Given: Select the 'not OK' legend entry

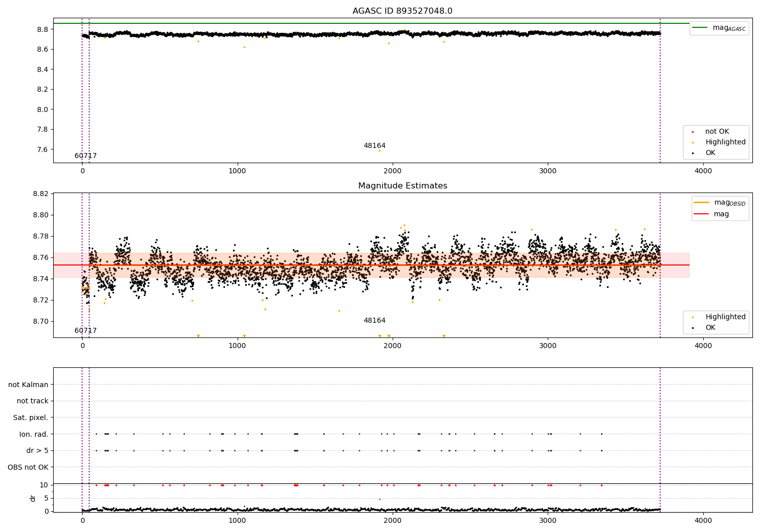Looking at the screenshot, I should click(x=715, y=132).
